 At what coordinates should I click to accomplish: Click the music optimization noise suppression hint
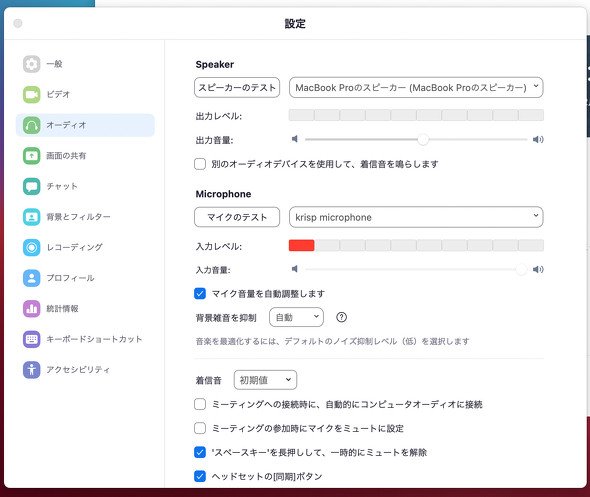click(x=332, y=341)
